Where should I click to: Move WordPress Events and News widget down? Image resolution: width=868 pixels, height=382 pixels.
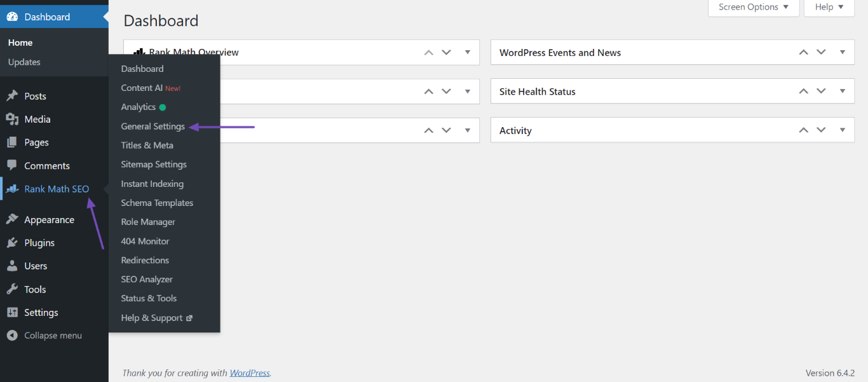click(x=821, y=52)
